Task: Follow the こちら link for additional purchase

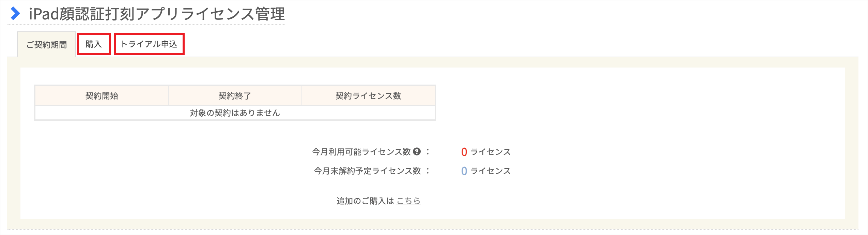Action: 408,201
